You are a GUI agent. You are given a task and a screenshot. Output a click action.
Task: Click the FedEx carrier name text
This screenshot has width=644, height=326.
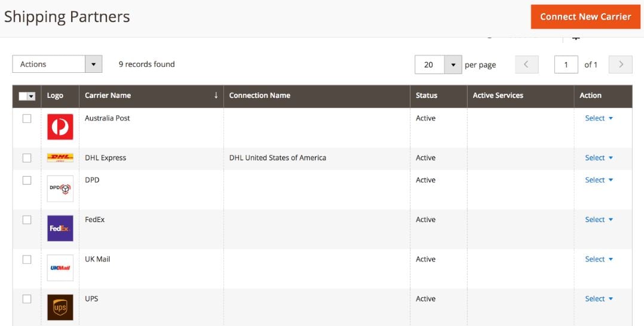click(94, 220)
